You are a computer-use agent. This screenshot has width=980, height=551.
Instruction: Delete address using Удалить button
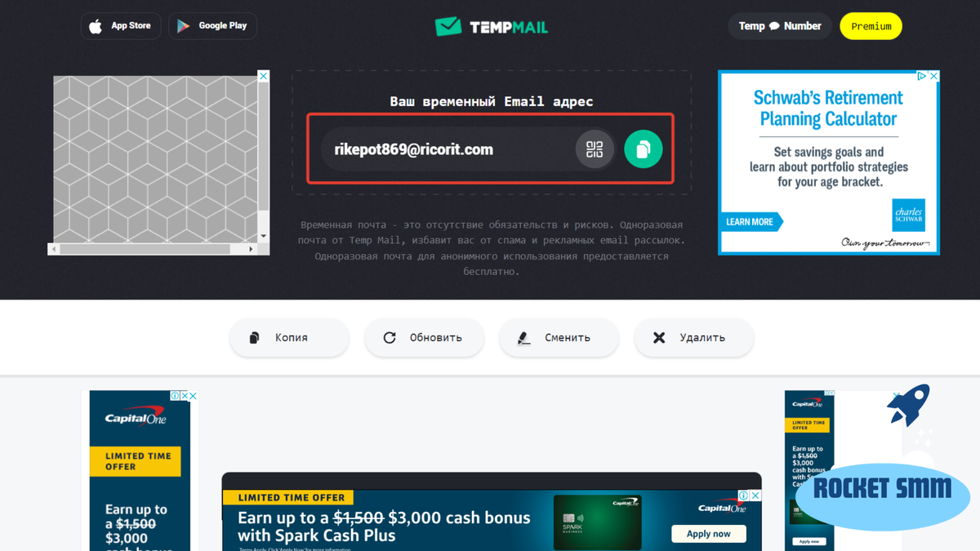tap(693, 337)
